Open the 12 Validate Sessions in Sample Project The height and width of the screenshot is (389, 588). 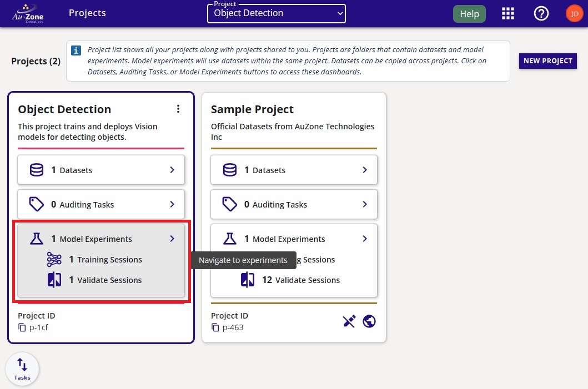pos(301,280)
